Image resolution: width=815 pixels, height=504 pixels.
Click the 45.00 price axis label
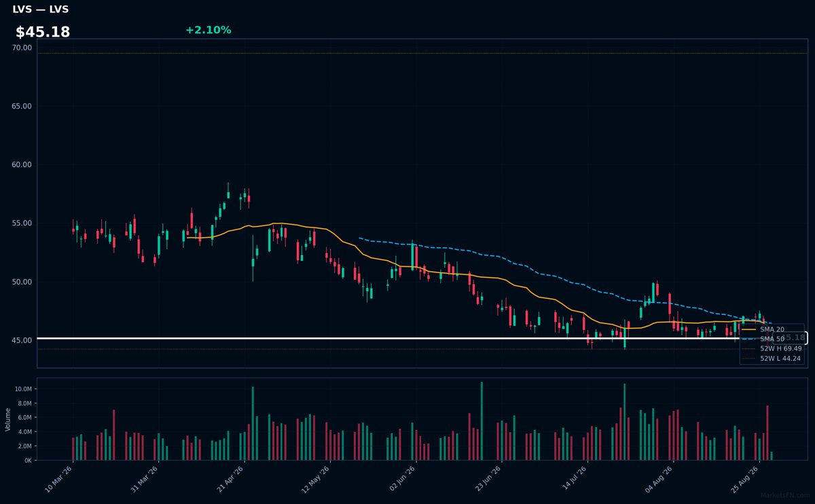(22, 340)
